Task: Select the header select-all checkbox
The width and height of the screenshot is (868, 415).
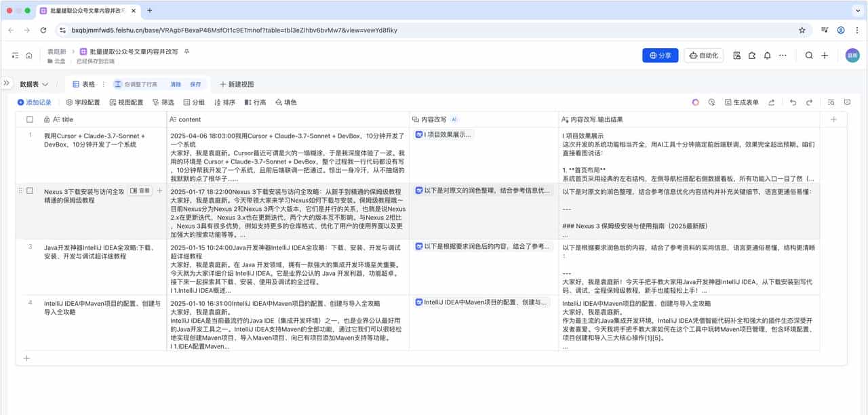Action: click(28, 118)
